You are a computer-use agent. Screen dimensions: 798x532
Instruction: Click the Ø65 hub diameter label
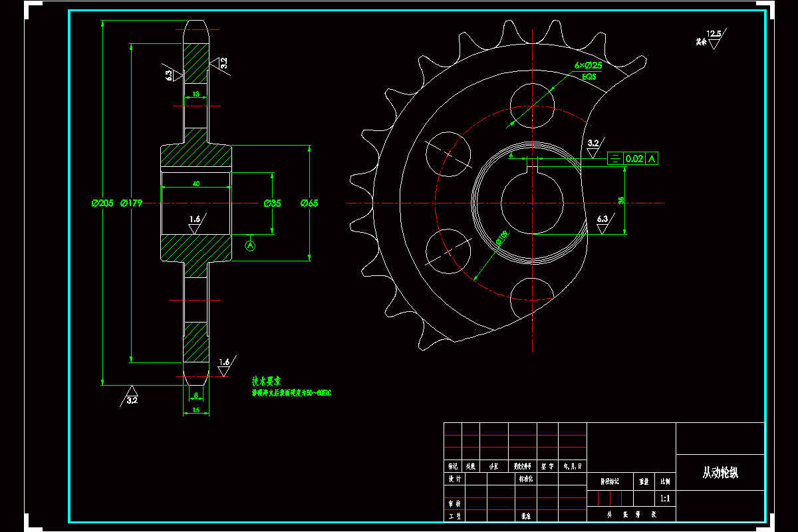[309, 203]
